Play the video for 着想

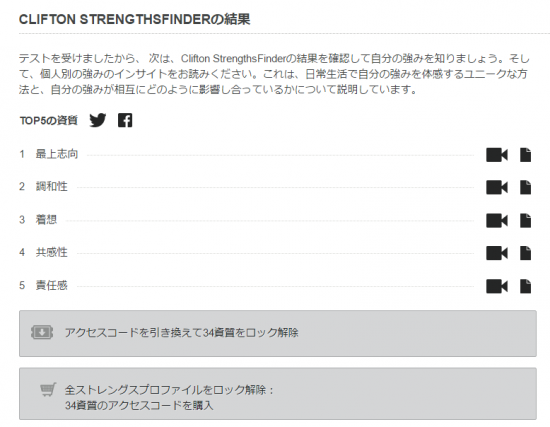pyautogui.click(x=497, y=221)
